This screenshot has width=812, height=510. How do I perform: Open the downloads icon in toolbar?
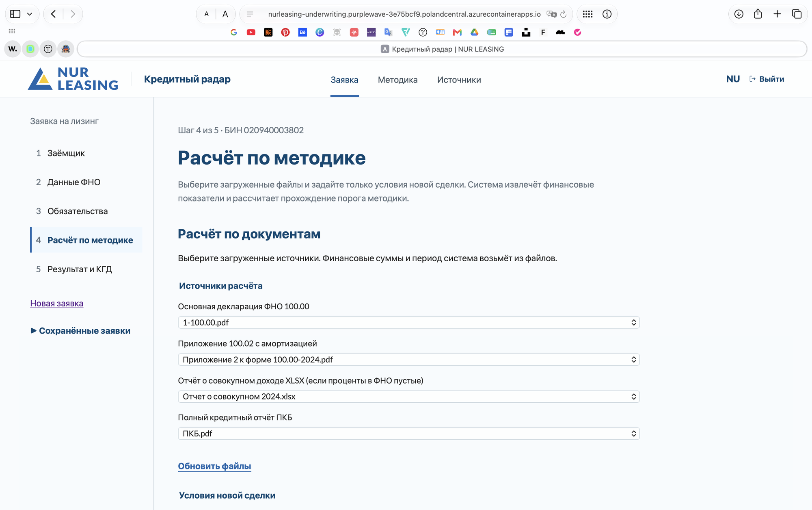tap(739, 14)
